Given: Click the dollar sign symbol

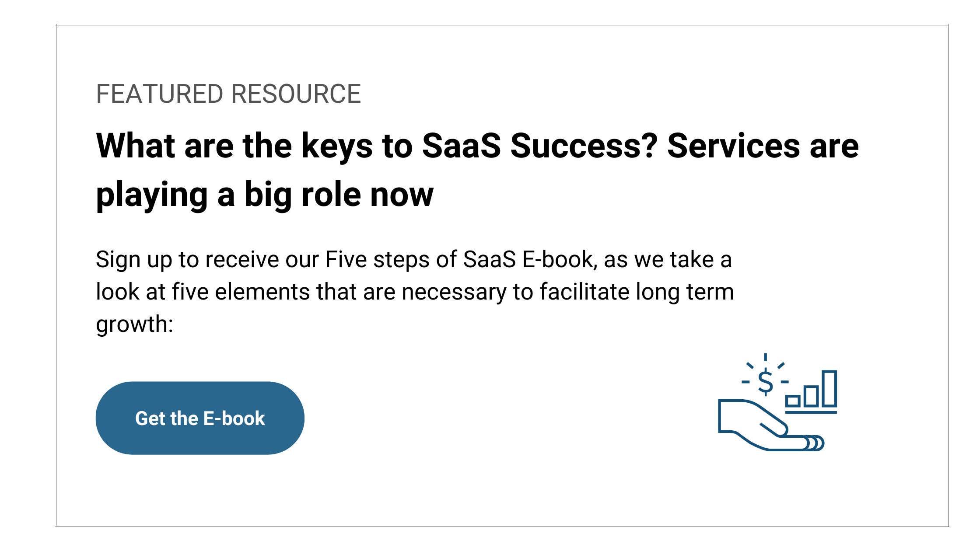Looking at the screenshot, I should 766,382.
